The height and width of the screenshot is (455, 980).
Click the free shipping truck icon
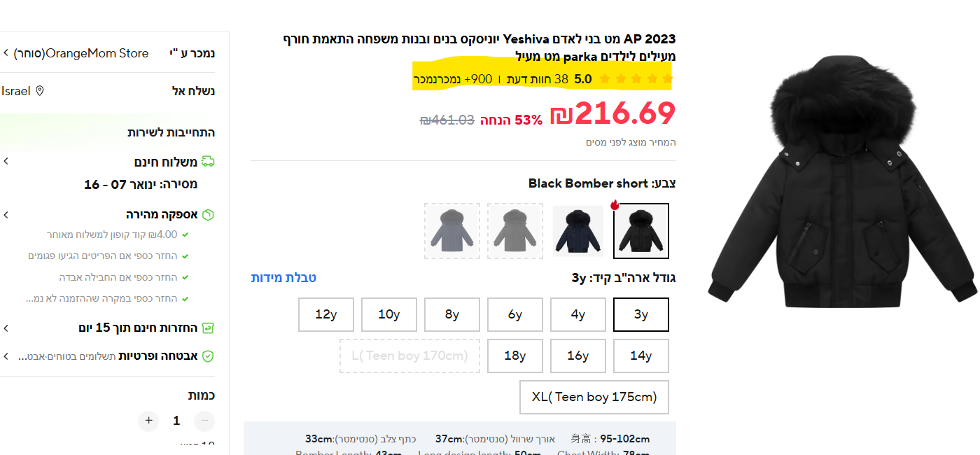(x=208, y=162)
